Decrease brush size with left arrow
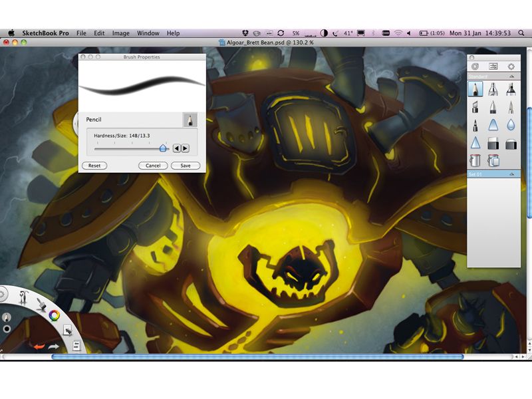Screen dimensions: 532x399 (x=176, y=148)
